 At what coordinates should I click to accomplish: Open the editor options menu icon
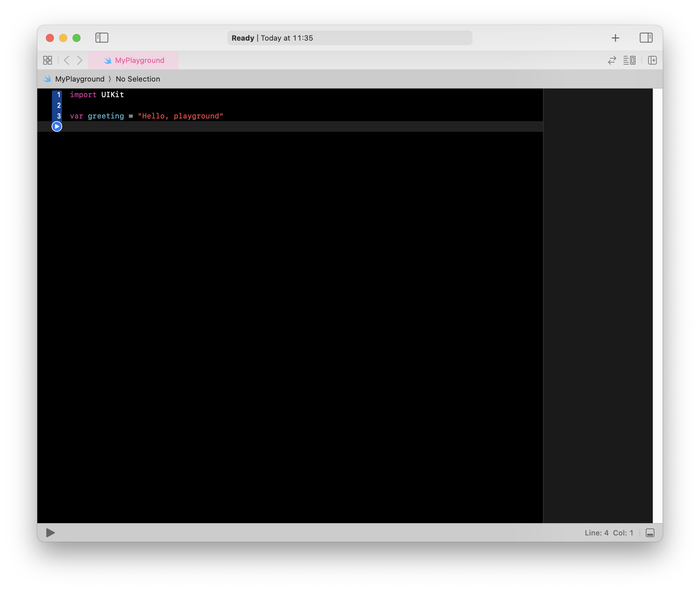pos(629,60)
